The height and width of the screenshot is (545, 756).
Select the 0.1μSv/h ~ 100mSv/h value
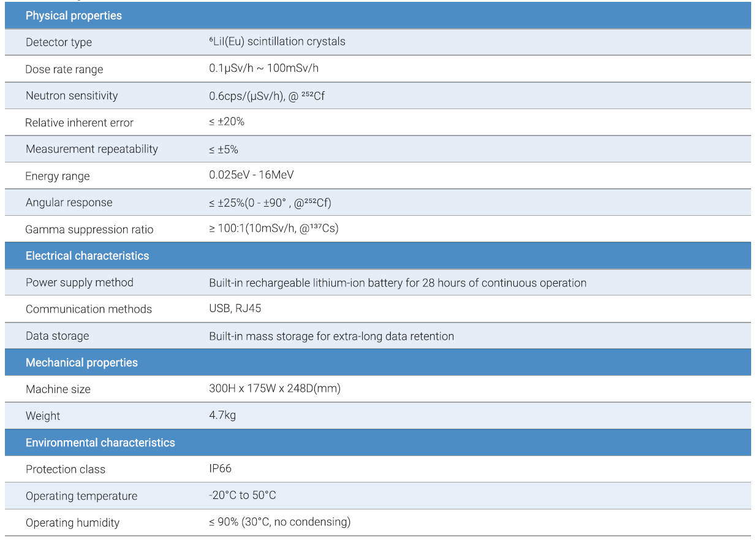[263, 68]
